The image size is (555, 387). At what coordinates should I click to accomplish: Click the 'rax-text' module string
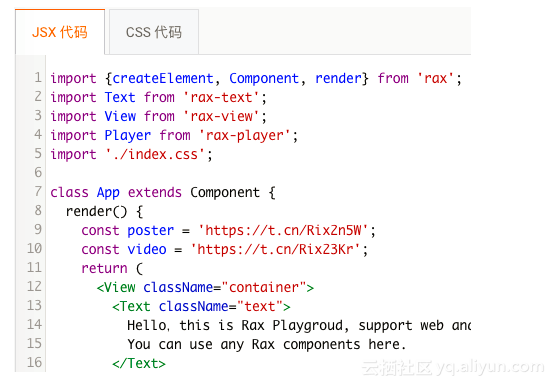(222, 97)
